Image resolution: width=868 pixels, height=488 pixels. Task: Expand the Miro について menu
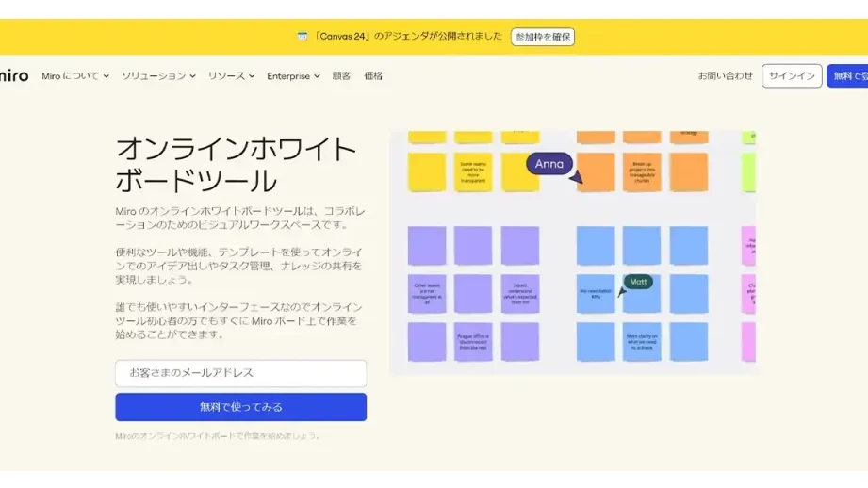[75, 76]
